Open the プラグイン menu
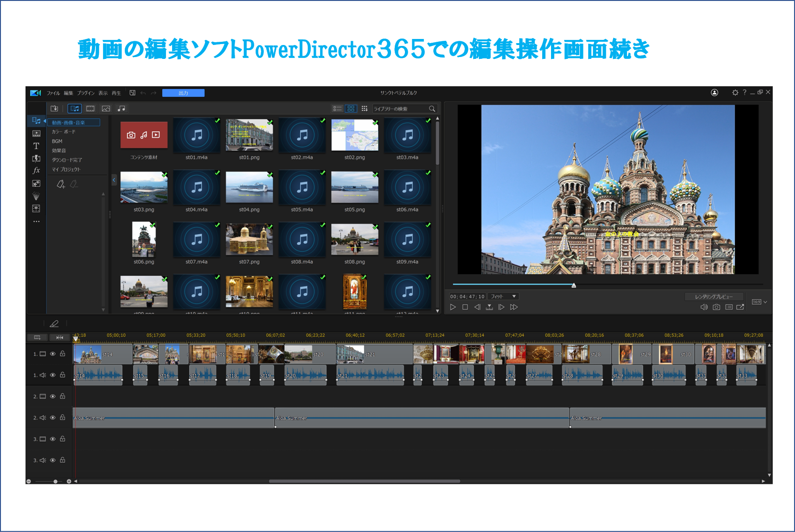This screenshot has width=795, height=532. tap(86, 93)
